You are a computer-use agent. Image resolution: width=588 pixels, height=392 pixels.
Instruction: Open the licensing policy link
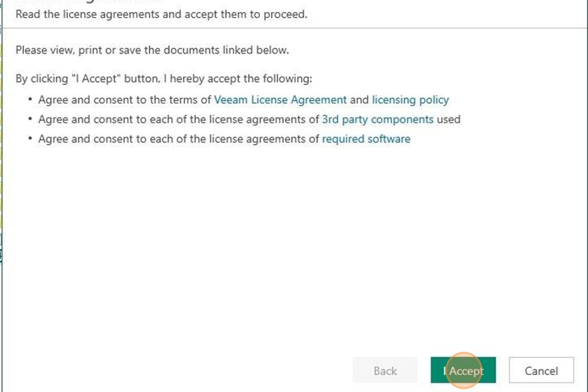(x=410, y=100)
